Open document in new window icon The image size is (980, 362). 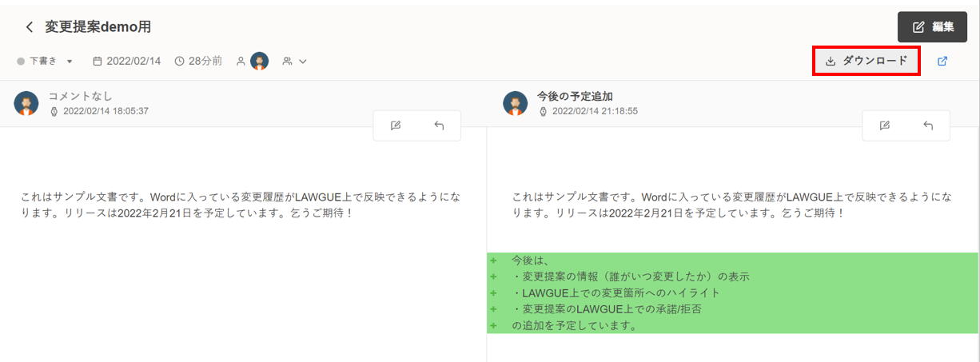coord(942,61)
